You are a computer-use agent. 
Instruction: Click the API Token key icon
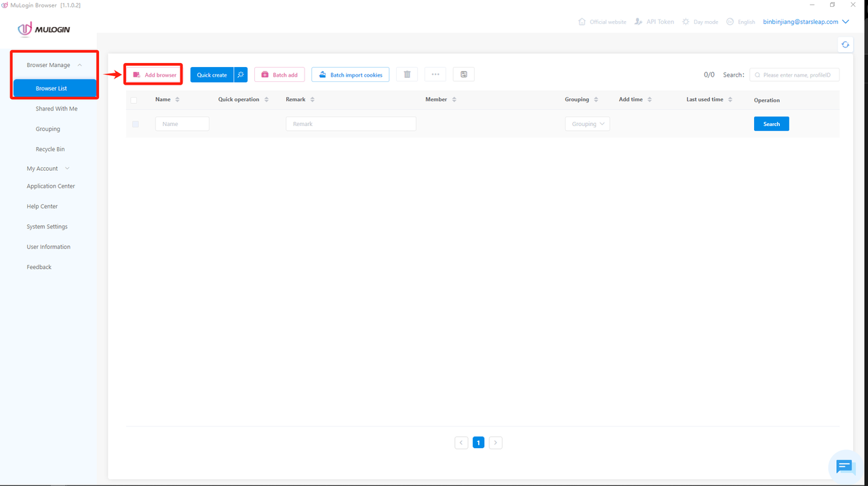pyautogui.click(x=638, y=22)
